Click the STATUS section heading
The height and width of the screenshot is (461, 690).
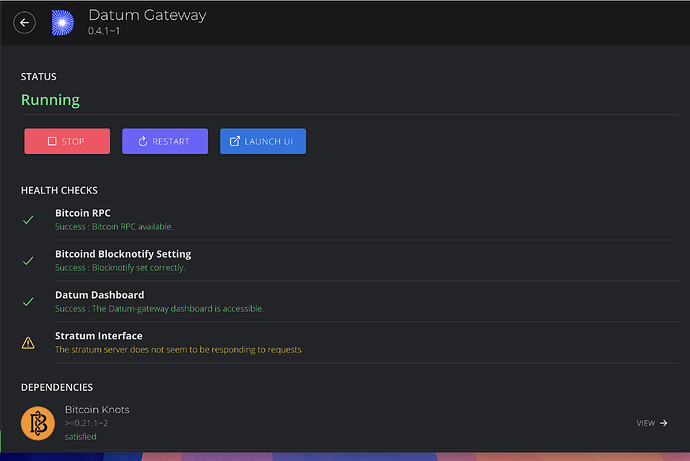[39, 77]
